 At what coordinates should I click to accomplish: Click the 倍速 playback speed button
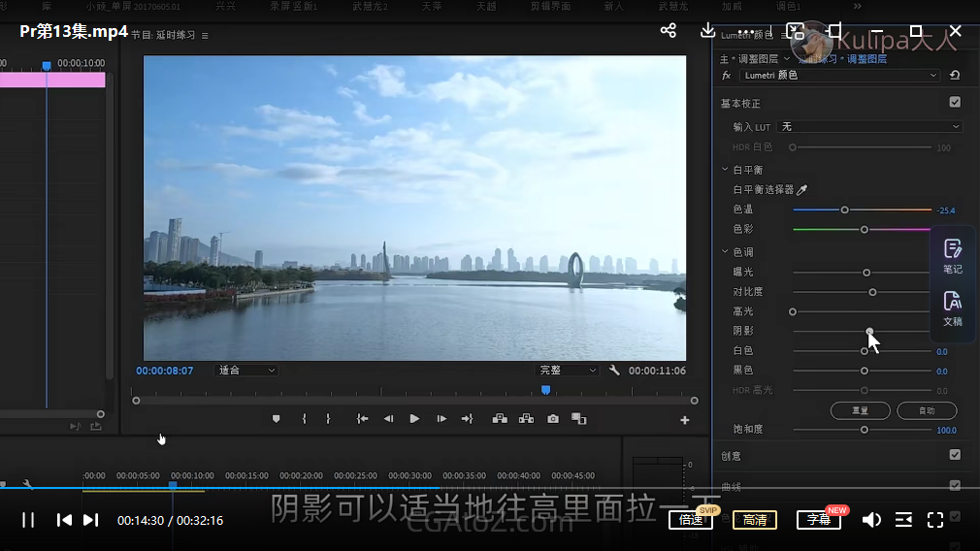pos(691,520)
